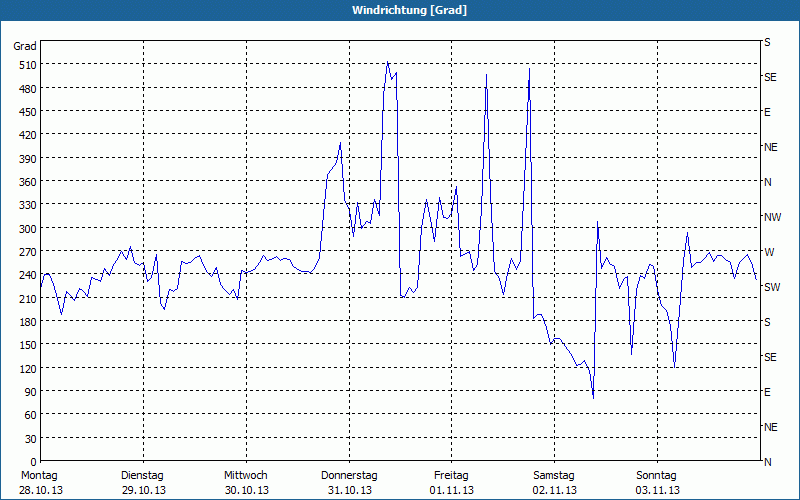The width and height of the screenshot is (800, 500).
Task: Click the 210 value on the left axis
Action: 28,299
